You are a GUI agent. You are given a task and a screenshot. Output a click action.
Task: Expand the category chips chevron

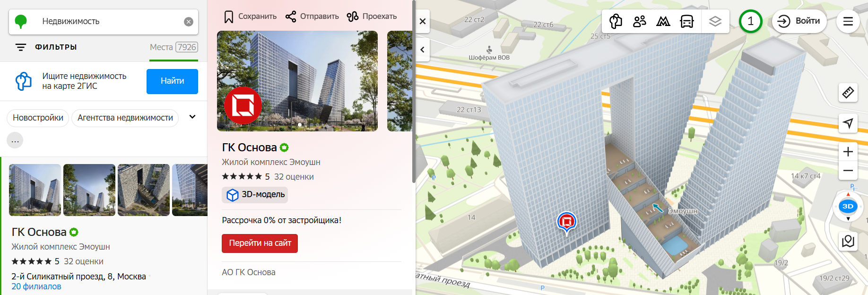(192, 117)
